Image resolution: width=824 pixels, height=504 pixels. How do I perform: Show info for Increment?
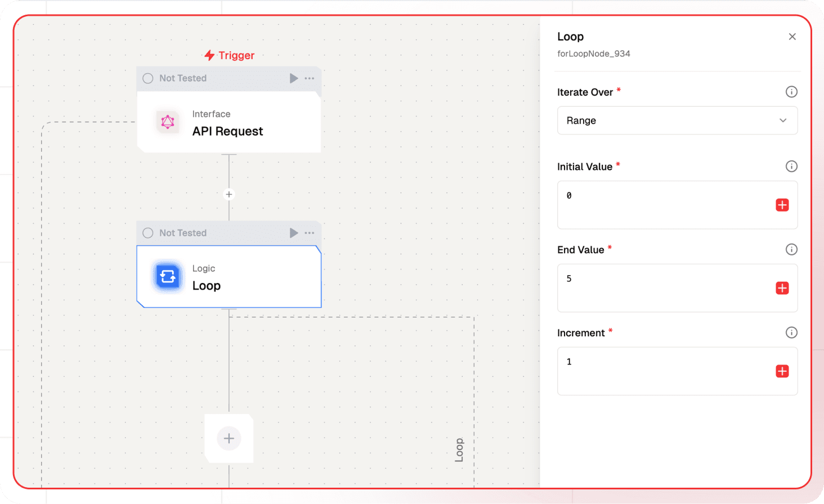[791, 332]
